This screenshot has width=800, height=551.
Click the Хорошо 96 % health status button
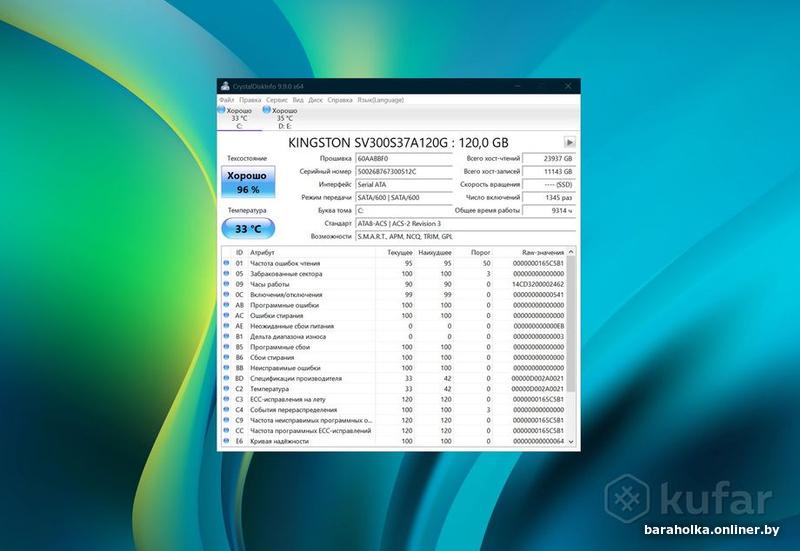coord(248,182)
